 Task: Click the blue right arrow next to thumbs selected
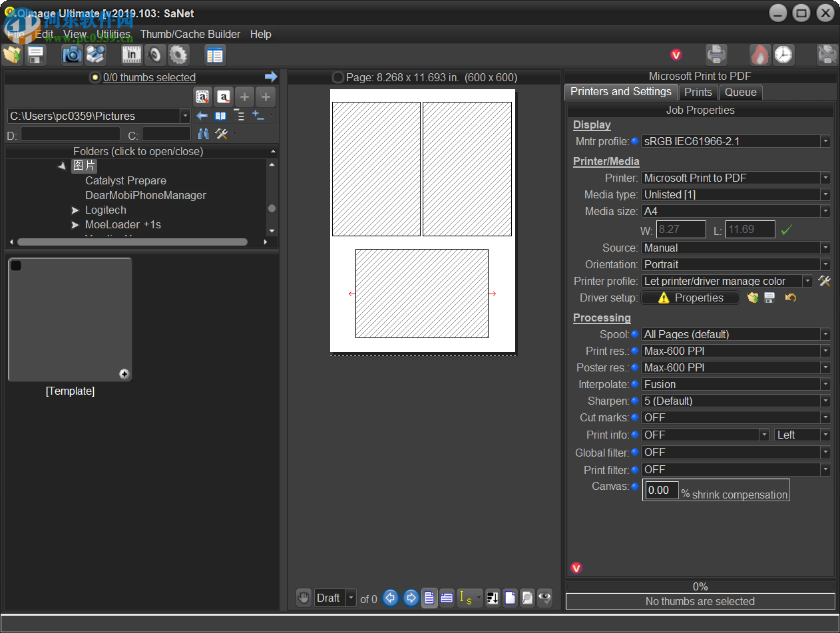[271, 77]
